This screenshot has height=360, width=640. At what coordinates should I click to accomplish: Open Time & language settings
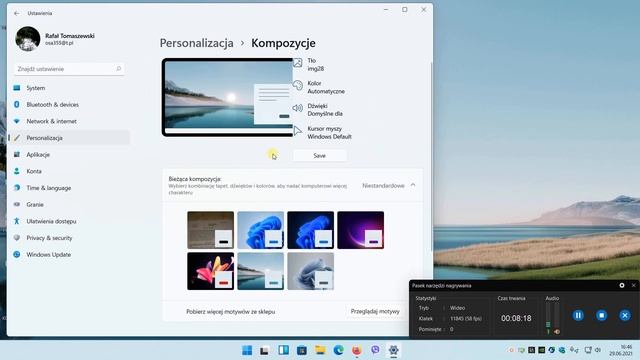(x=69, y=188)
